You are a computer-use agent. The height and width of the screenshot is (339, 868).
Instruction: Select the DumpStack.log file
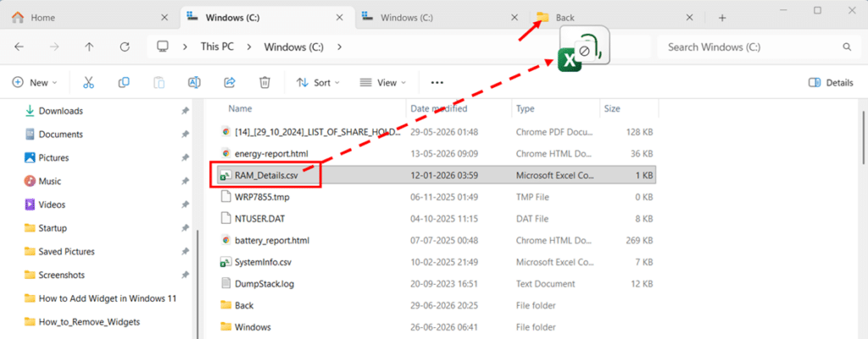(437, 284)
